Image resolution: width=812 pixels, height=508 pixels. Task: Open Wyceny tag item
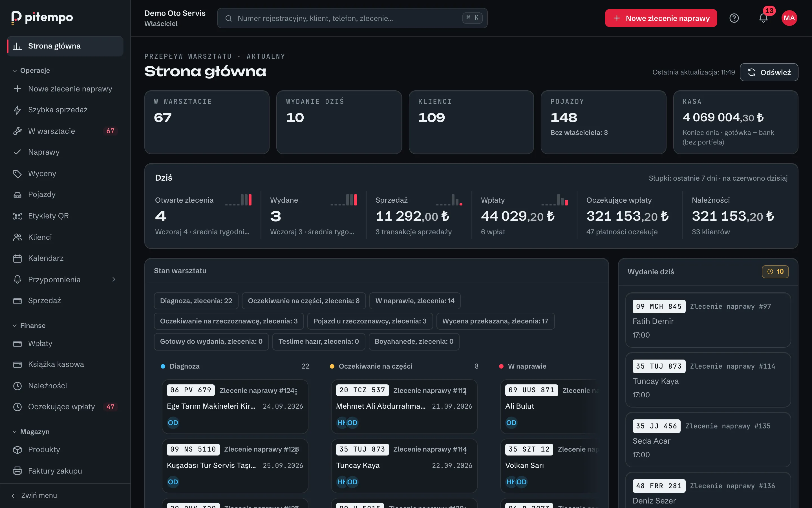click(65, 174)
